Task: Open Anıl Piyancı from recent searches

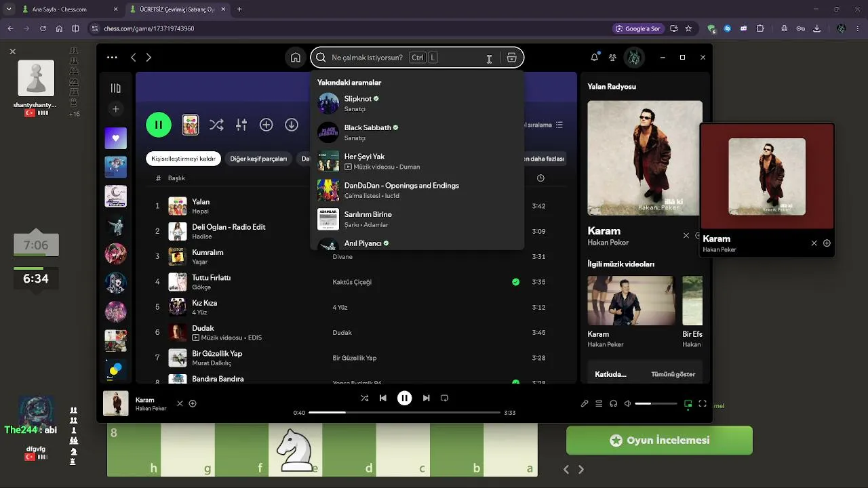Action: click(x=417, y=242)
